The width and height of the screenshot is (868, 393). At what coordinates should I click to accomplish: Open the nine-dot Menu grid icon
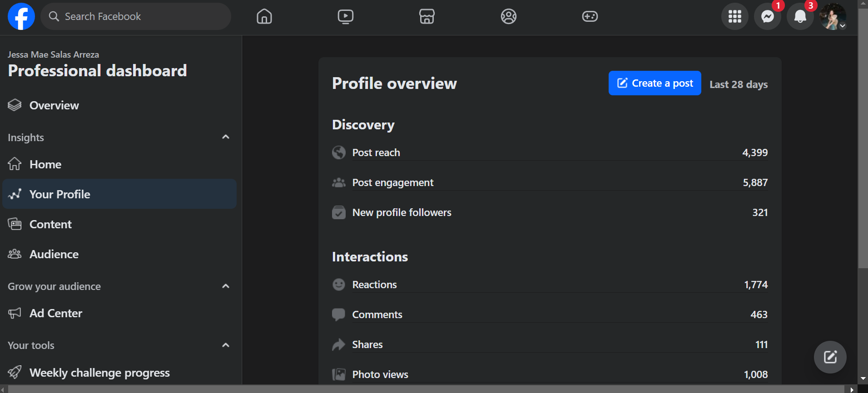coord(734,16)
